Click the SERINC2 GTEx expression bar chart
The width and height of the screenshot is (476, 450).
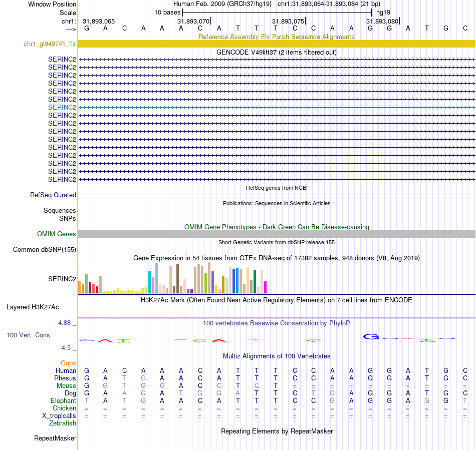point(172,278)
